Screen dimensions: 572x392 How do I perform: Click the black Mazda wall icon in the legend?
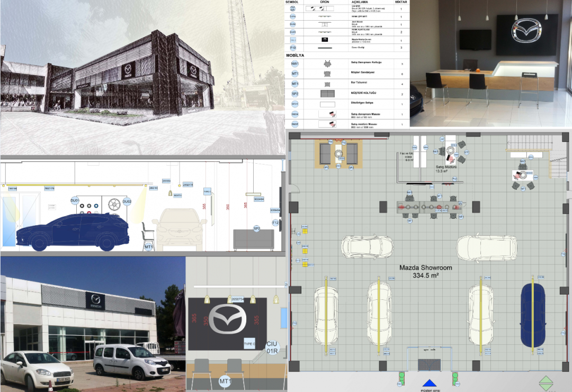point(325,40)
